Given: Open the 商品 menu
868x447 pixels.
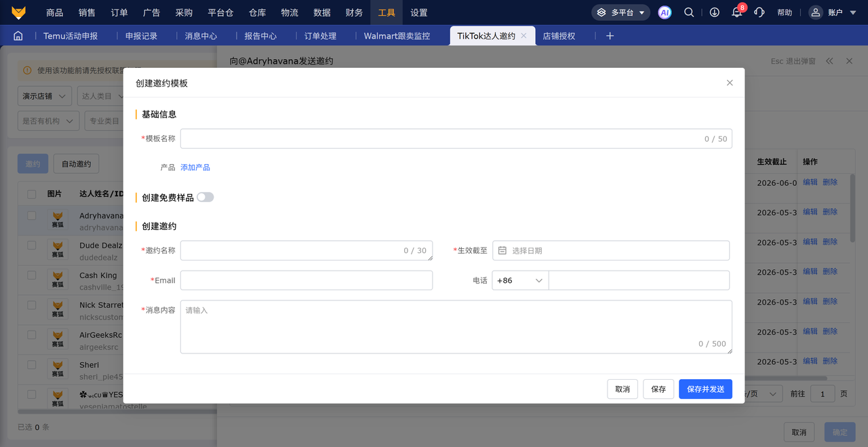Looking at the screenshot, I should tap(55, 12).
